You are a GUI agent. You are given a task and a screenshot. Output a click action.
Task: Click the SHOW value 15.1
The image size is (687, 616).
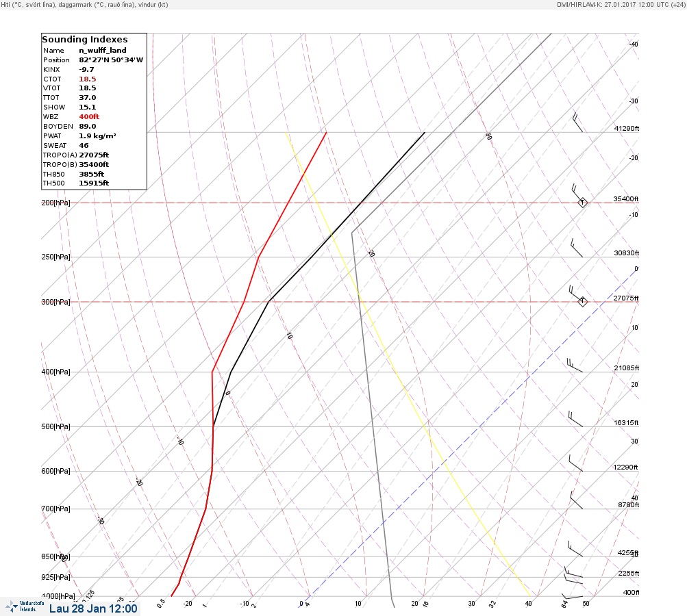coord(87,107)
